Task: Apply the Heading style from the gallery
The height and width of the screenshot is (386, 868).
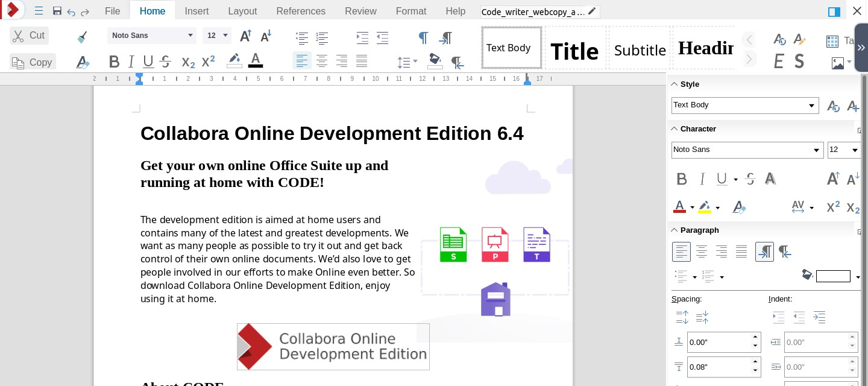Action: [703, 48]
